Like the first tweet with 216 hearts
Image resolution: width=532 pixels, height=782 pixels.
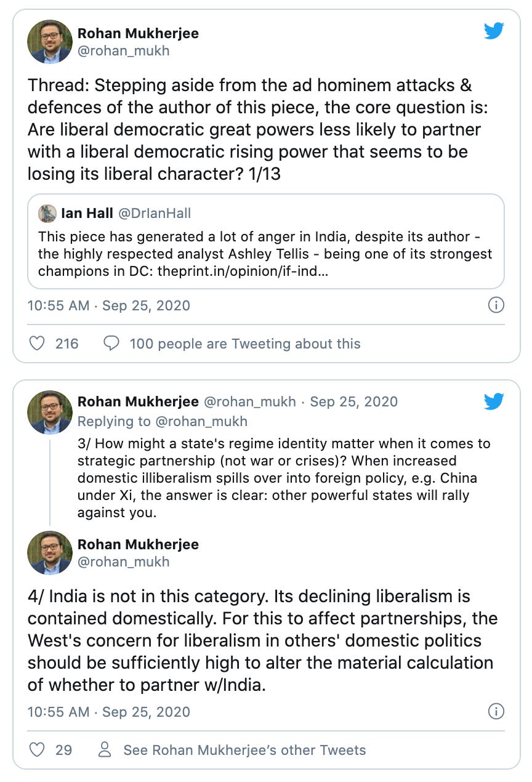(x=37, y=343)
